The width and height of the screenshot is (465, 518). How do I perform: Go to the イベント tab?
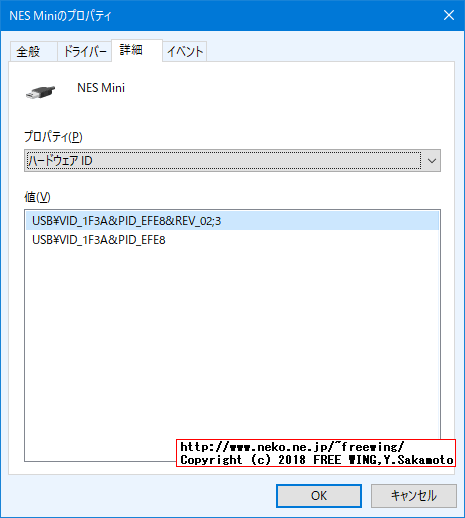185,52
